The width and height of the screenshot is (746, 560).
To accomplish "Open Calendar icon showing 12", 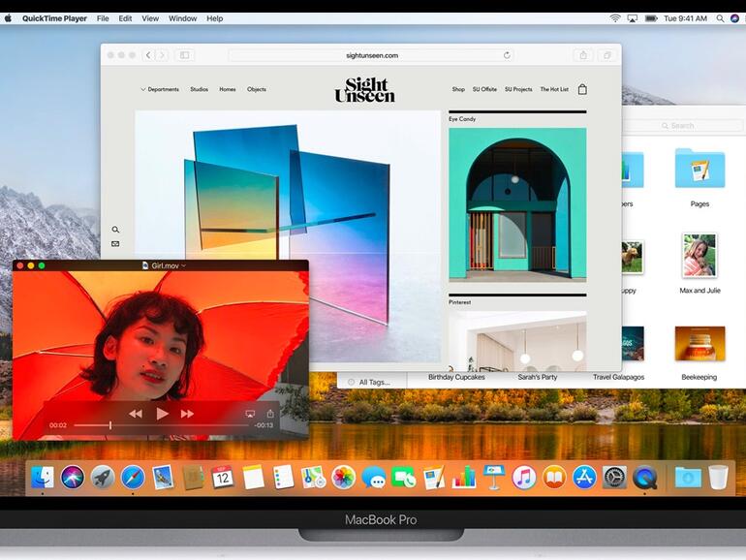I will click(x=223, y=478).
